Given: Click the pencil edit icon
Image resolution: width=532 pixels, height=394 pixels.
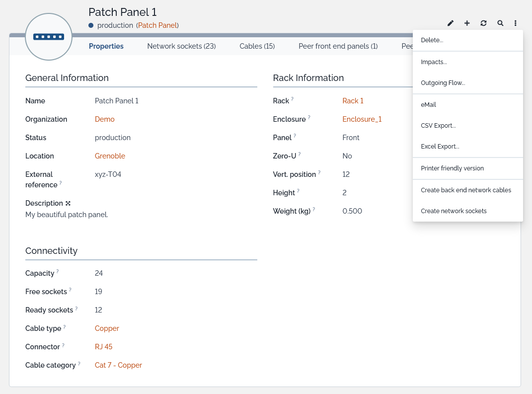Looking at the screenshot, I should (451, 23).
